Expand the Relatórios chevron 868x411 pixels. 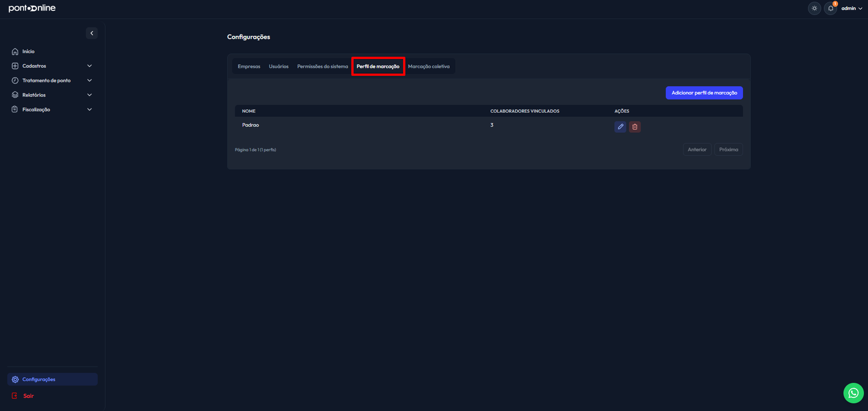click(x=90, y=95)
